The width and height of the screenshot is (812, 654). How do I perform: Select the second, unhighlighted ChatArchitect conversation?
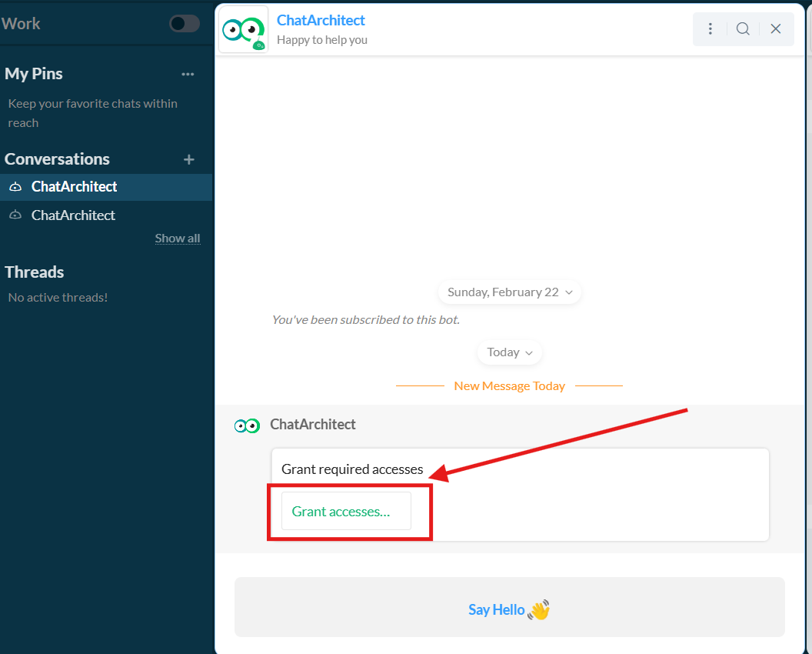(73, 215)
